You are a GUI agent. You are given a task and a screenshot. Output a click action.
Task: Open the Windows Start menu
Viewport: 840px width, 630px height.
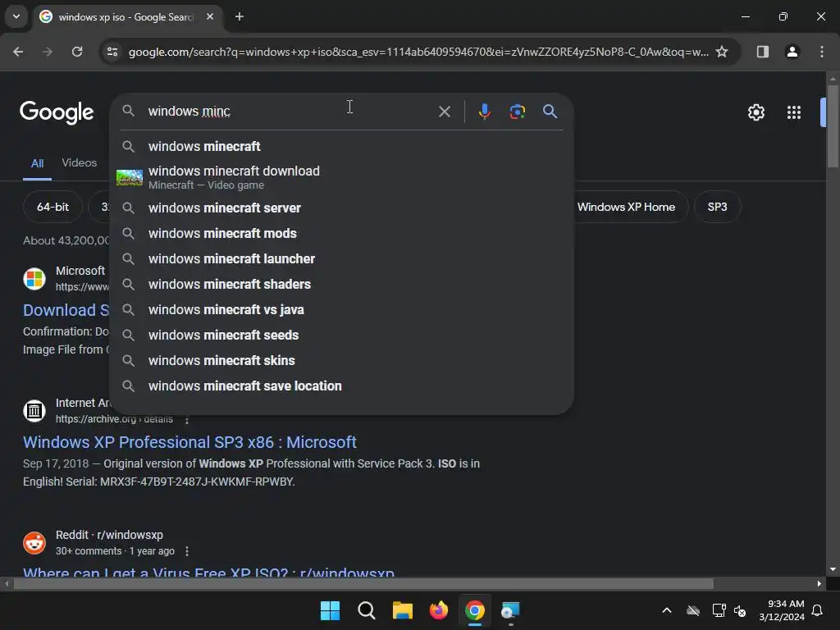click(330, 610)
